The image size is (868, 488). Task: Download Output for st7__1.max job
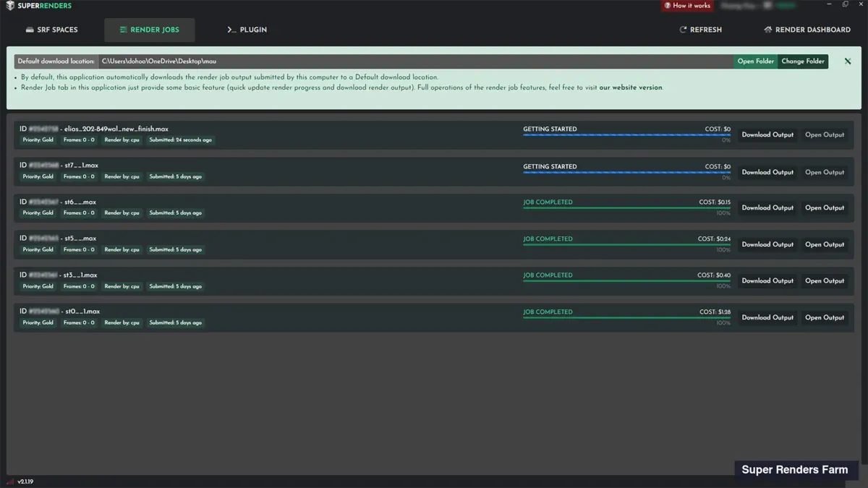[767, 172]
